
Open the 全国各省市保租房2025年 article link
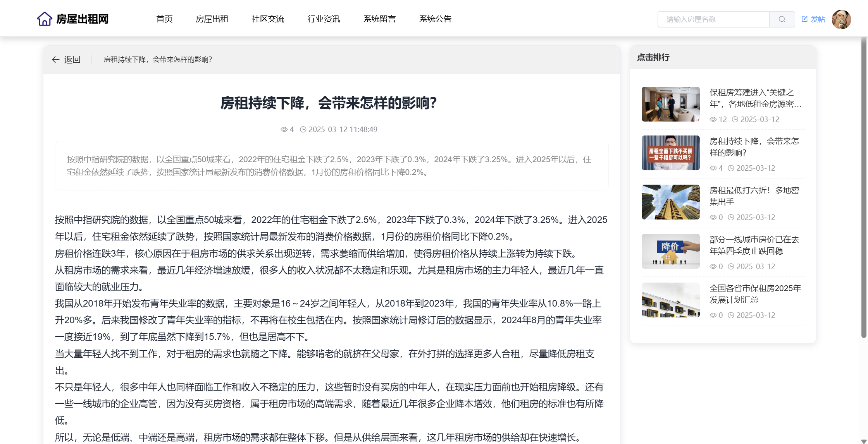coord(755,294)
